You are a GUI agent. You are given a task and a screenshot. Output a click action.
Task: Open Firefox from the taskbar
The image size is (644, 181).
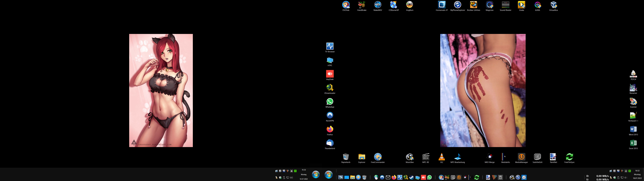pyautogui.click(x=394, y=177)
